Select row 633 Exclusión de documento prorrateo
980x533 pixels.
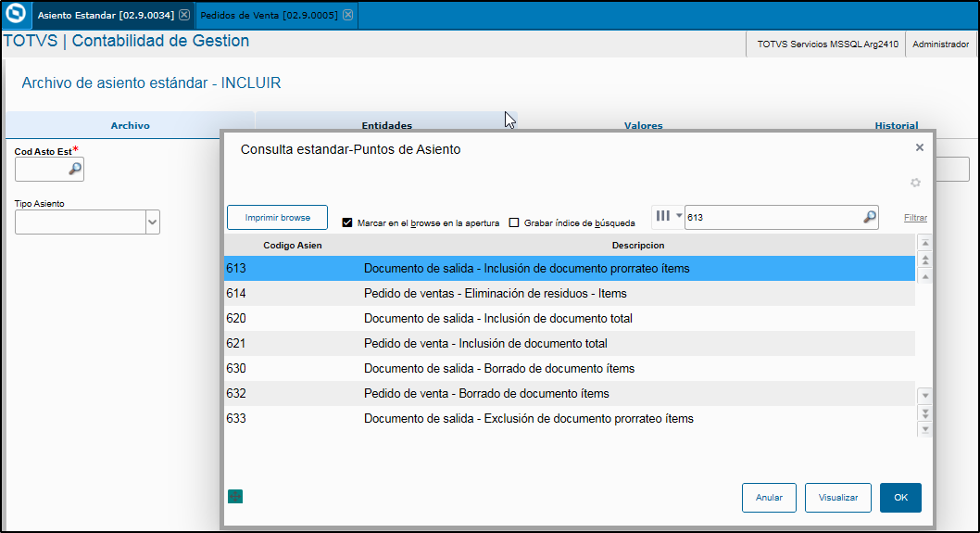(x=570, y=418)
